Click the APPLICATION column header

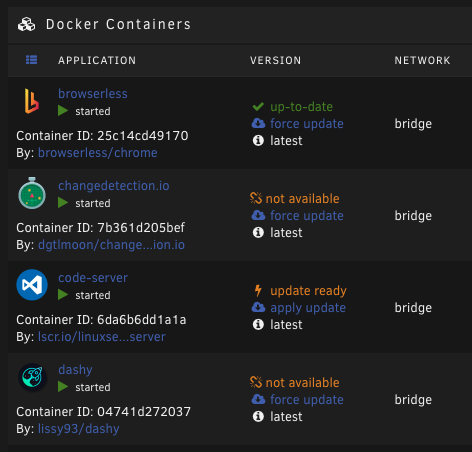[97, 60]
